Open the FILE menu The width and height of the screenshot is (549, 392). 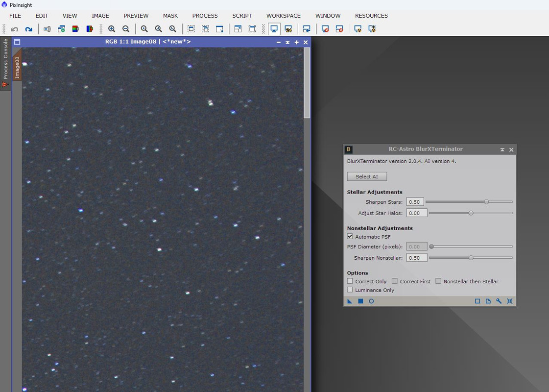[15, 16]
